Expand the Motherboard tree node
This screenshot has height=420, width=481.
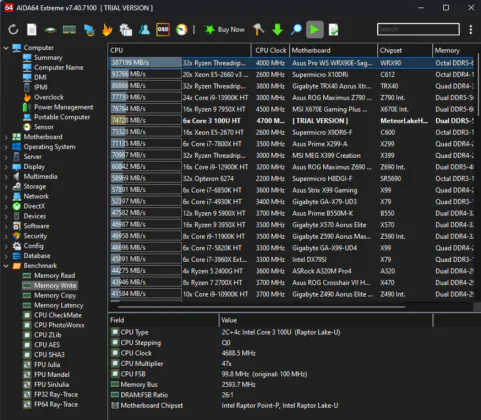pos(6,137)
